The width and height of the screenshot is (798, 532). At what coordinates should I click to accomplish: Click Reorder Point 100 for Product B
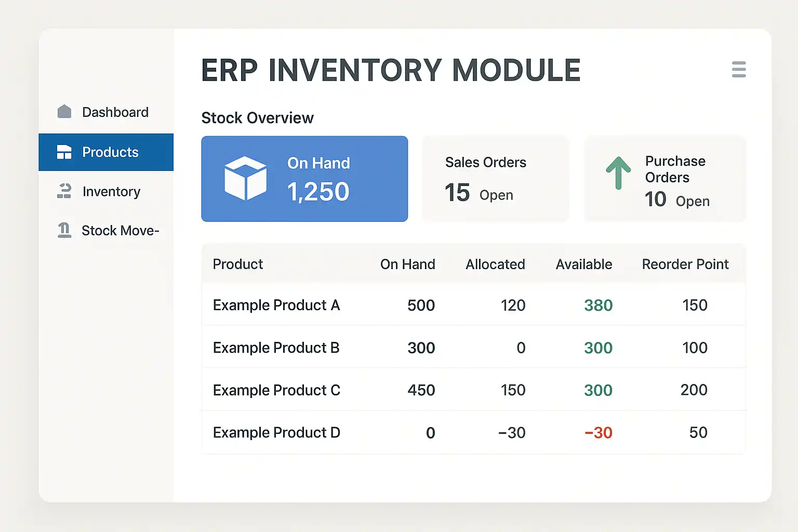point(695,348)
